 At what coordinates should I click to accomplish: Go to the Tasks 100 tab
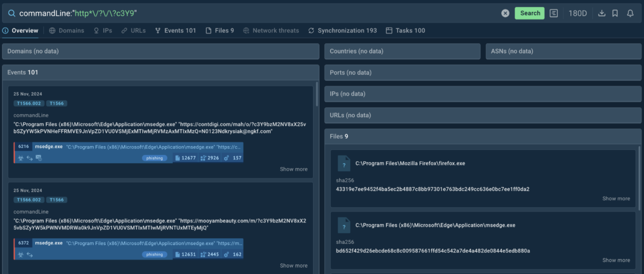tap(406, 30)
